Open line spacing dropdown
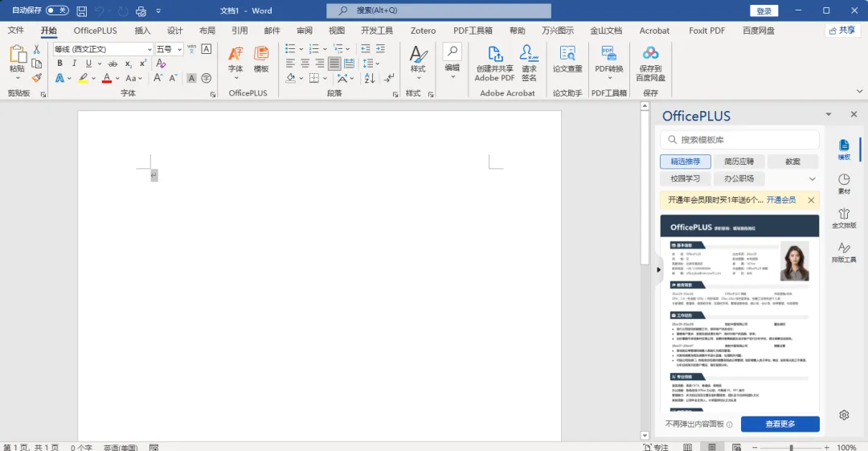 pos(371,64)
